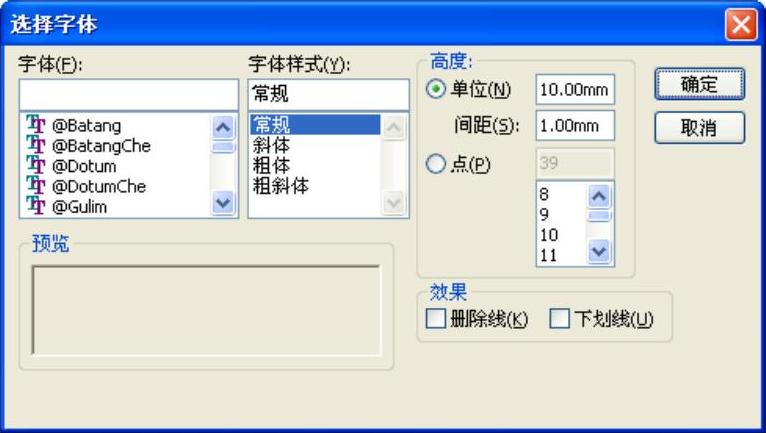766x433 pixels.
Task: Choose 粗体 bold style
Action: click(x=271, y=166)
